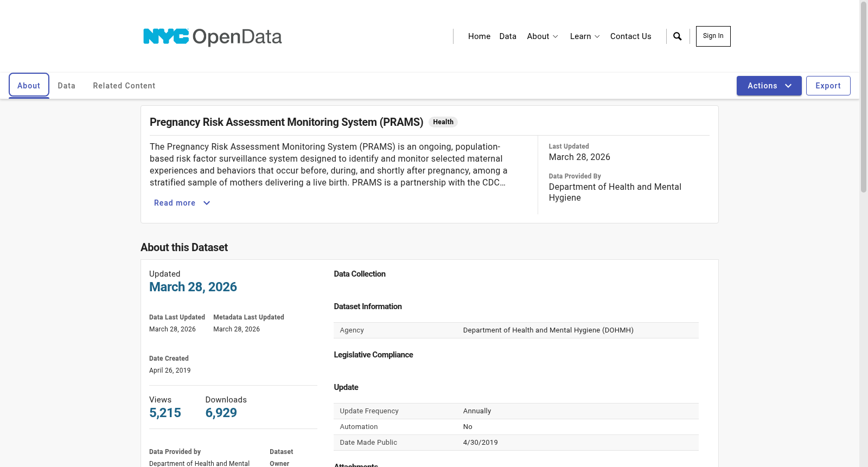Click the Date Made Public value '4/30/2019'
868x467 pixels.
coord(480,443)
